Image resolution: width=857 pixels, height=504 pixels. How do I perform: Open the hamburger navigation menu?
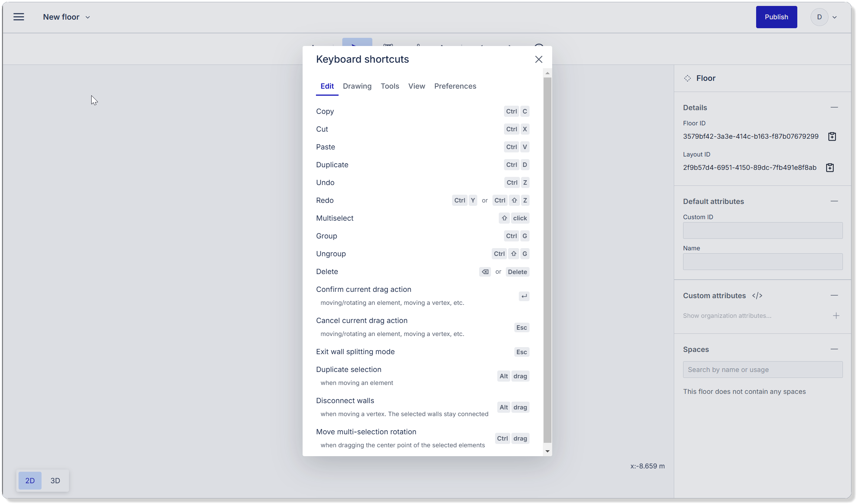pyautogui.click(x=19, y=17)
